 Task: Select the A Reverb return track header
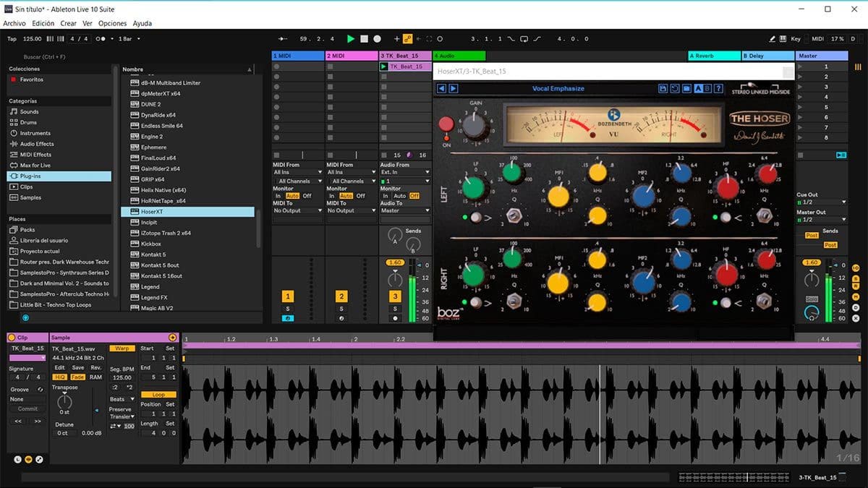point(713,56)
